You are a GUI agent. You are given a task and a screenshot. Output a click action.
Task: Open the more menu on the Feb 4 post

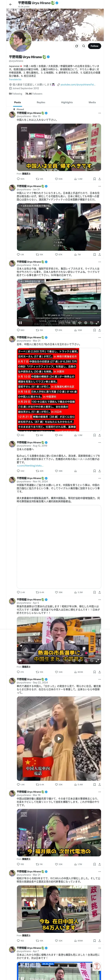click(x=99, y=262)
